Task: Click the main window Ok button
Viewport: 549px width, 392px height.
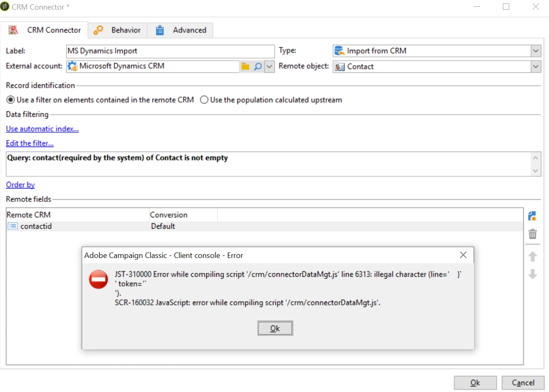Action: tap(475, 383)
